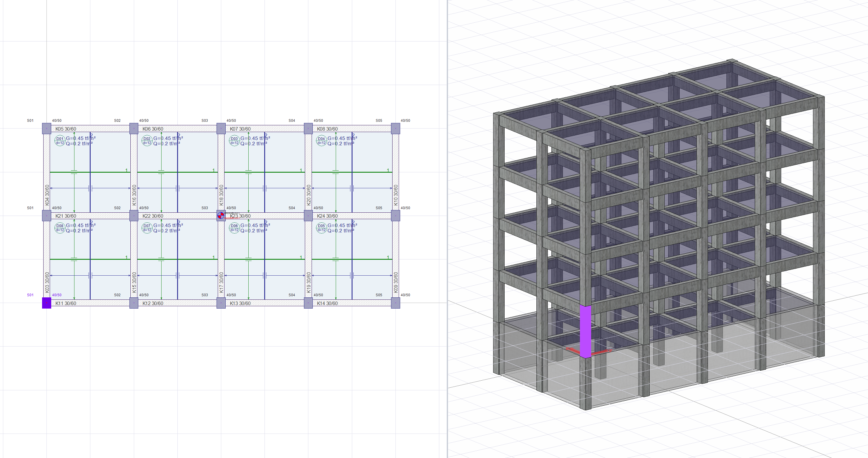The image size is (868, 458).
Task: Select vertical beam K10 30/60
Action: pyautogui.click(x=396, y=195)
